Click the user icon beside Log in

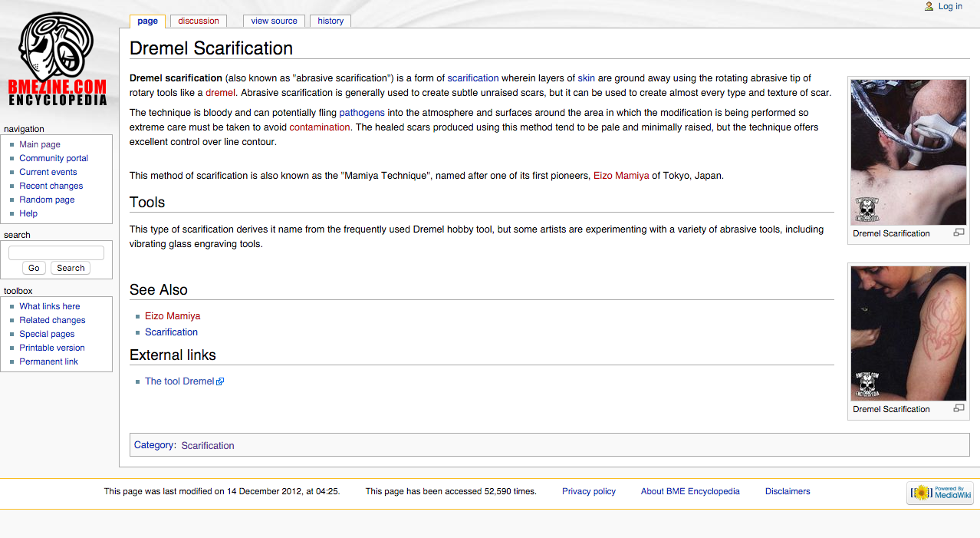point(929,6)
